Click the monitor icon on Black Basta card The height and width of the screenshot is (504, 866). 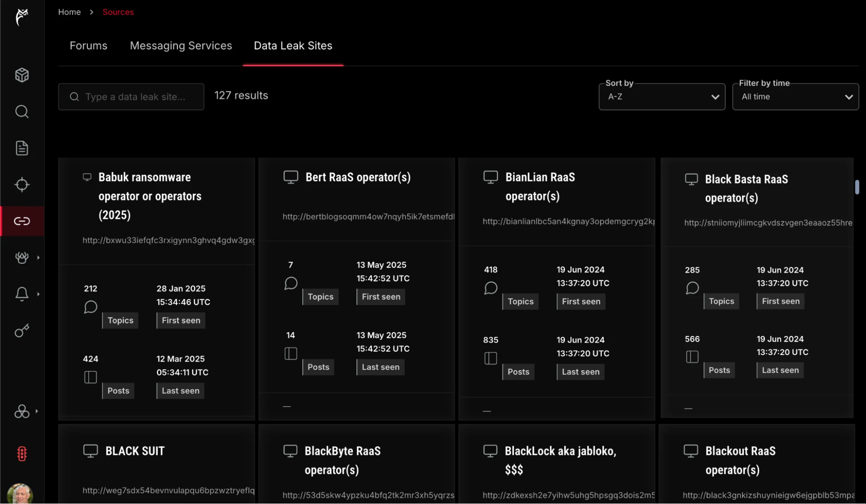[x=691, y=179]
